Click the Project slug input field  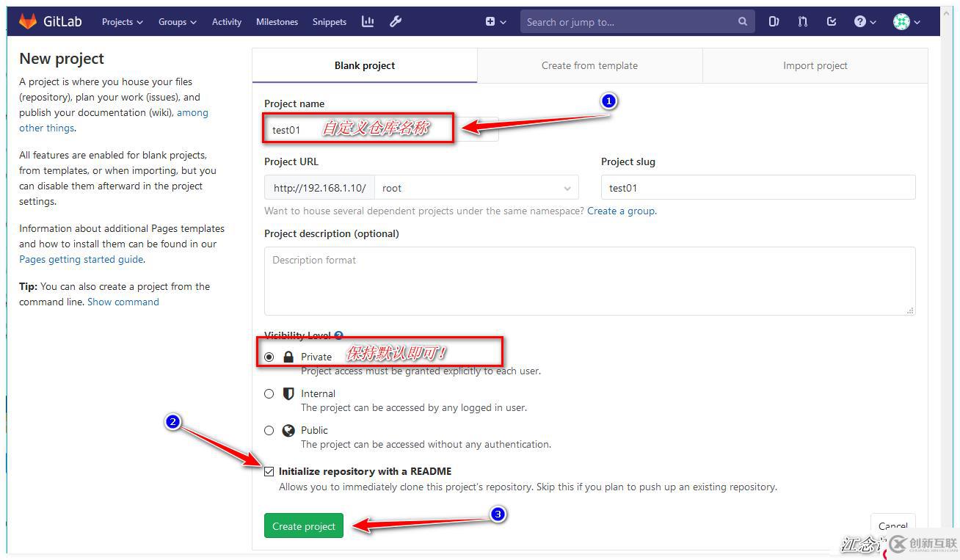[758, 188]
